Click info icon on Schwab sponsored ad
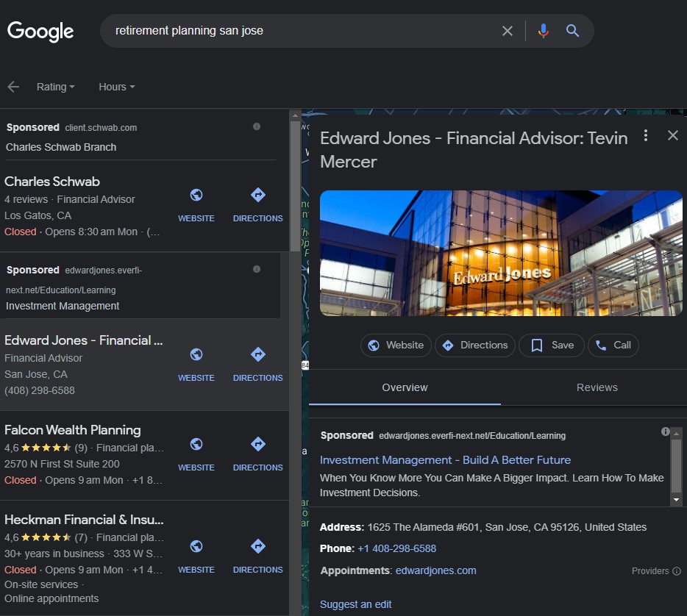The image size is (687, 616). tap(257, 126)
